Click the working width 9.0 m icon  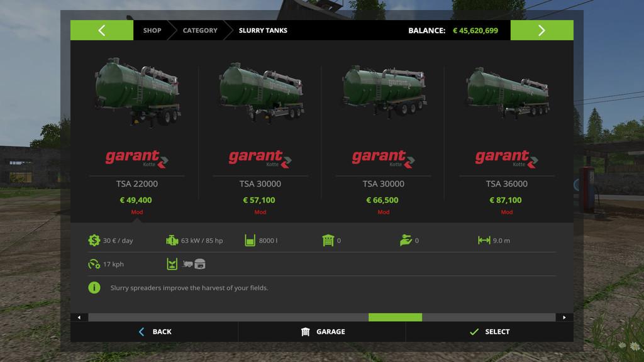[x=484, y=240]
